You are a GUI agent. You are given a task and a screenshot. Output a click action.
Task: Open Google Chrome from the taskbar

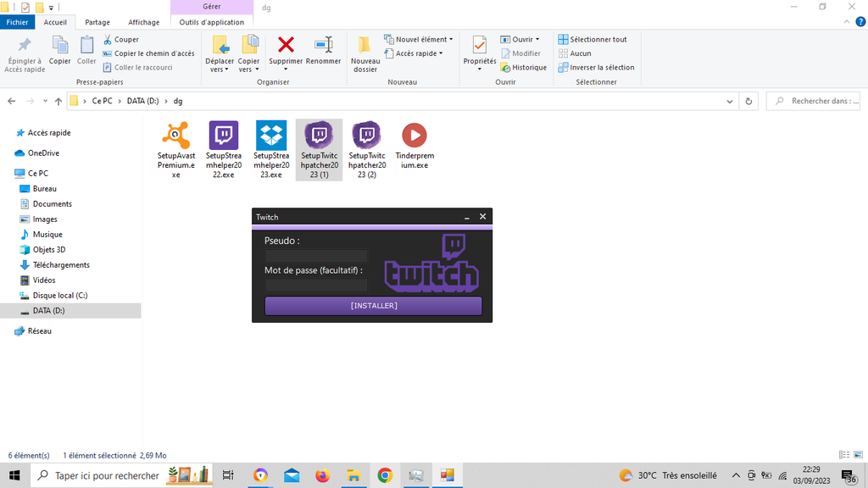tap(385, 475)
